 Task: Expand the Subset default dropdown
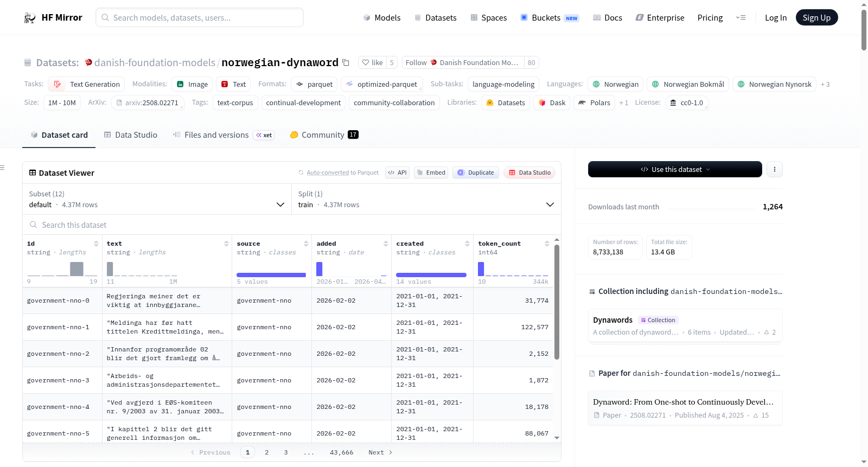coord(157,199)
